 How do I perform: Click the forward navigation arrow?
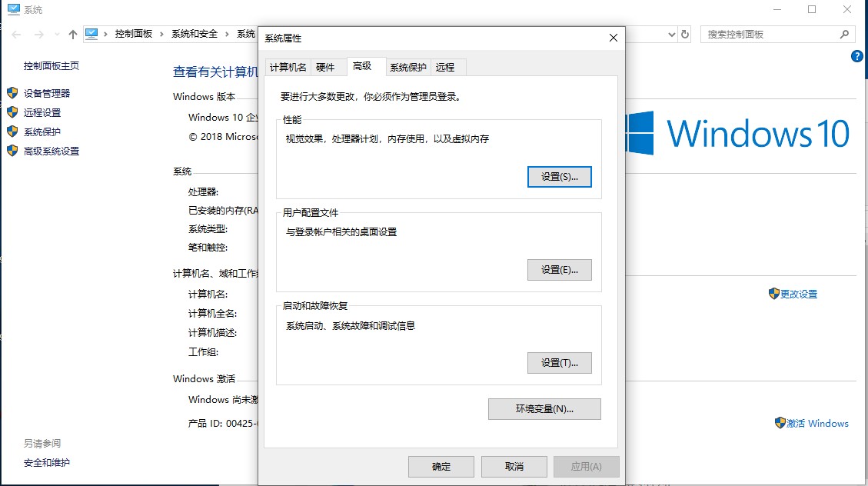click(38, 35)
